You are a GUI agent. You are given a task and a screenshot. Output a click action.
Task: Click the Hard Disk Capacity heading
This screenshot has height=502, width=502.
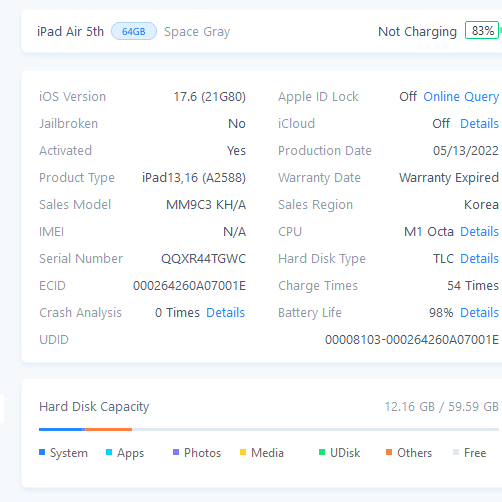point(94,407)
